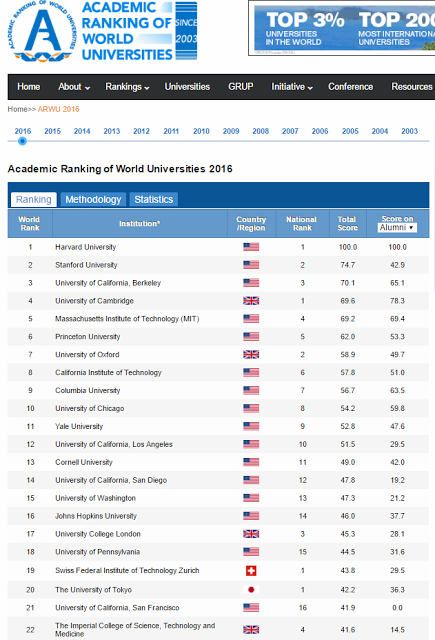Open University of California, Berkeley link

tap(108, 283)
